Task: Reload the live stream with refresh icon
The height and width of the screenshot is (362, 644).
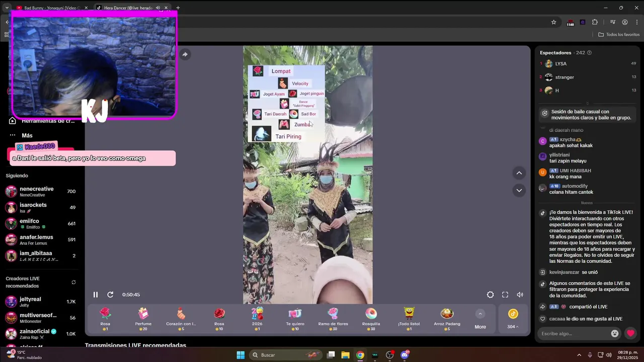Action: (110, 295)
